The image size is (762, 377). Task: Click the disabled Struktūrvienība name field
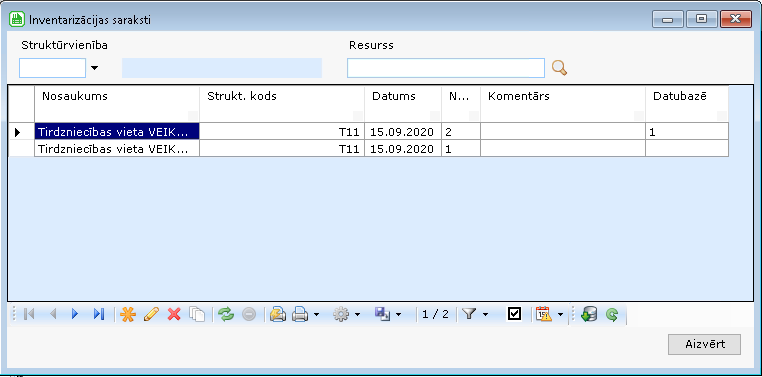click(x=222, y=68)
